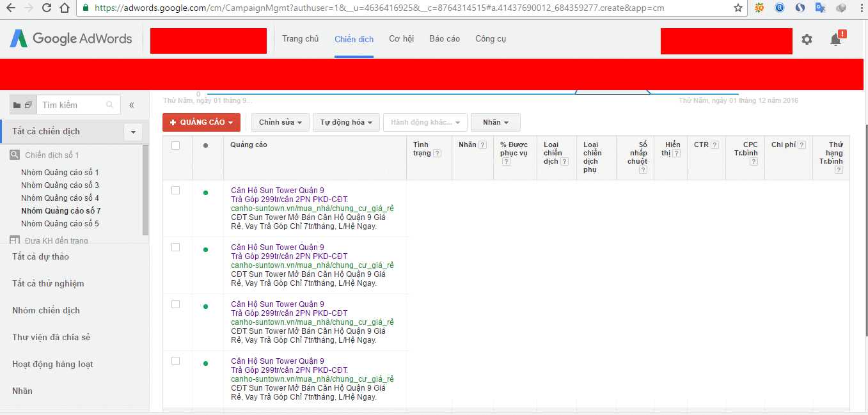Click the sidebar campaign list scrollbar
The width and height of the screenshot is (868, 415).
pyautogui.click(x=146, y=190)
